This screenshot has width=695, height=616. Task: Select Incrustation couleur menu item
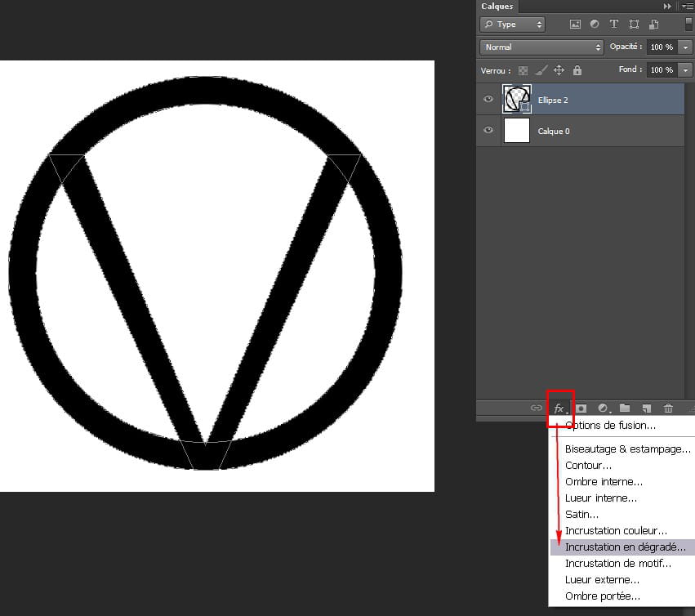point(623,531)
